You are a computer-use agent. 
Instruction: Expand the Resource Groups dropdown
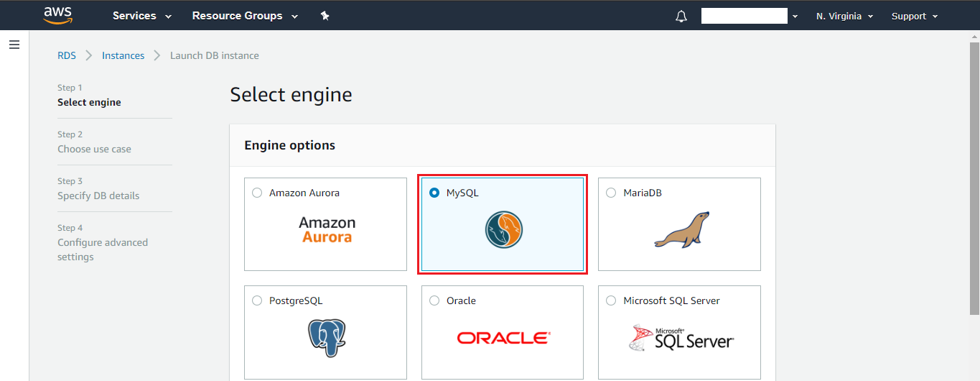tap(245, 16)
